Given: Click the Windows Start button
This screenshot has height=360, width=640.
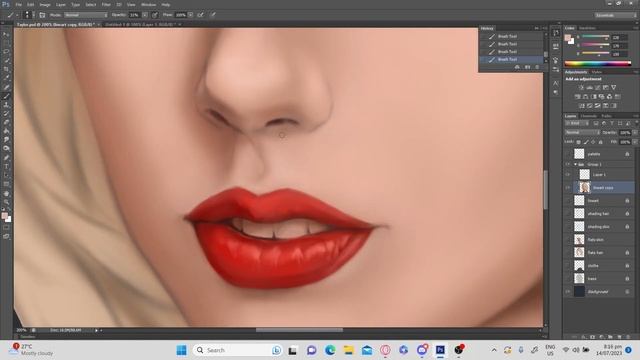Looking at the screenshot, I should [x=182, y=350].
